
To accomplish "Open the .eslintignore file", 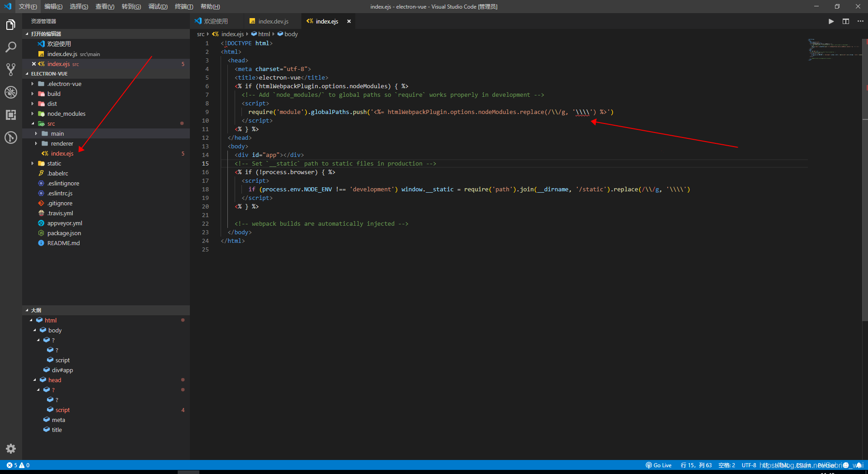I will click(106, 183).
